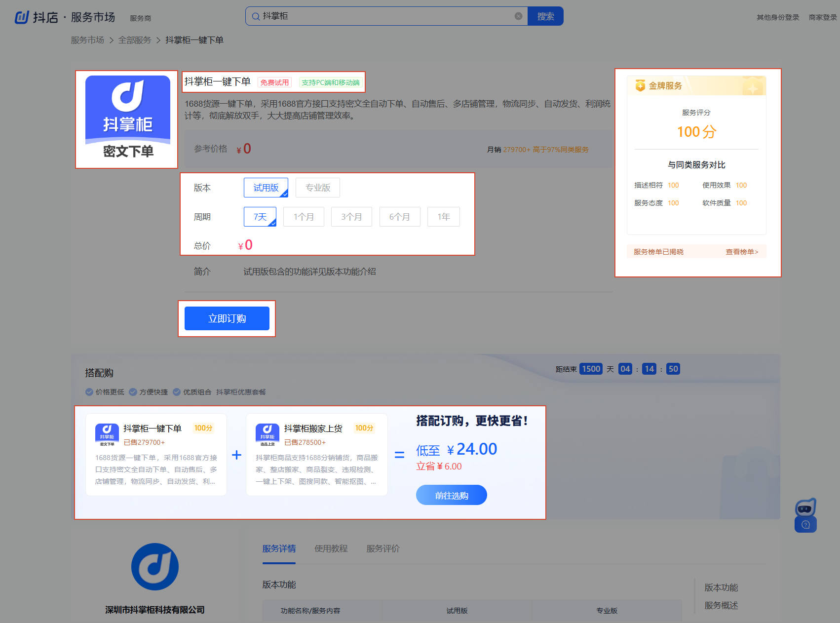Viewport: 840px width, 623px height.
Task: Click the 立省￥6.00 text
Action: [x=439, y=466]
